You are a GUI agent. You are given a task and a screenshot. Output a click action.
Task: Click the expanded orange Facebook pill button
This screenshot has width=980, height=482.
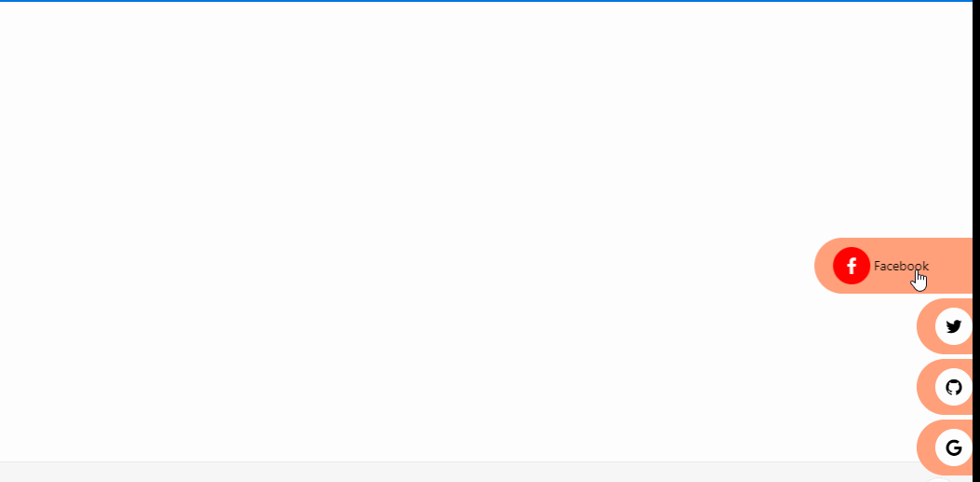click(893, 266)
